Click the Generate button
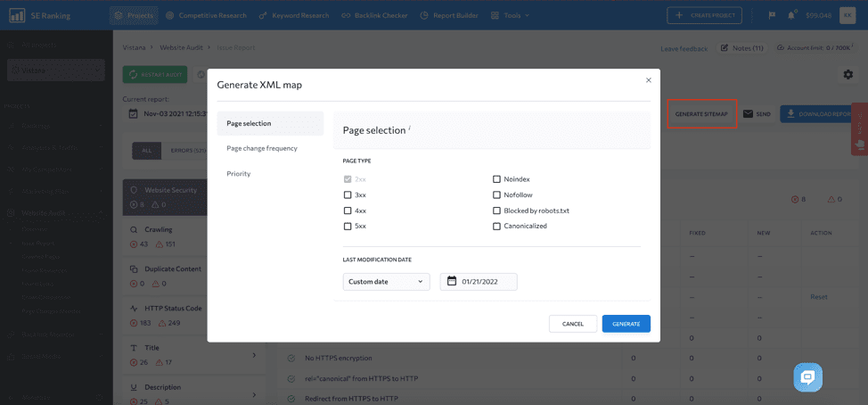Viewport: 868px width, 405px height. (x=626, y=324)
